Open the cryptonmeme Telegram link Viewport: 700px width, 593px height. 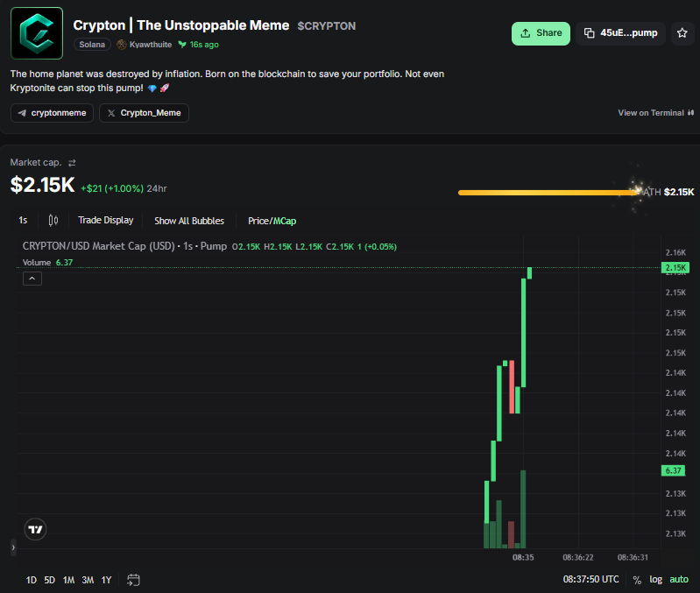(x=52, y=113)
